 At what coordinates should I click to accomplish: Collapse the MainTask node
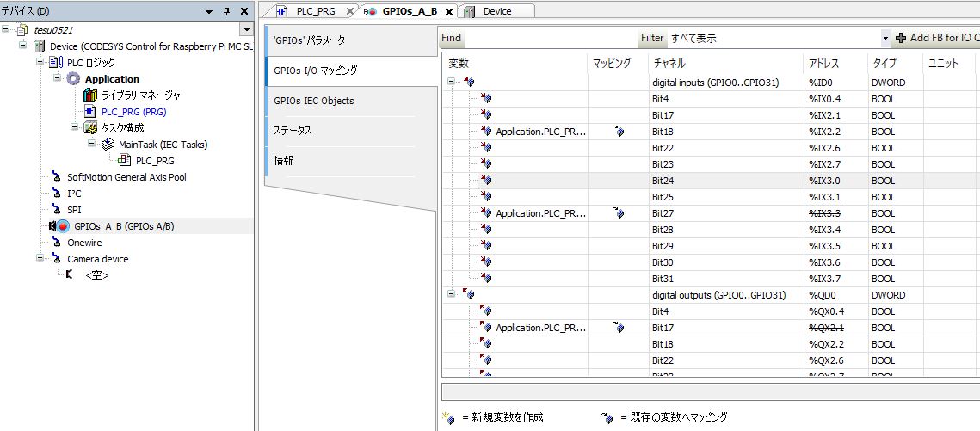(91, 145)
